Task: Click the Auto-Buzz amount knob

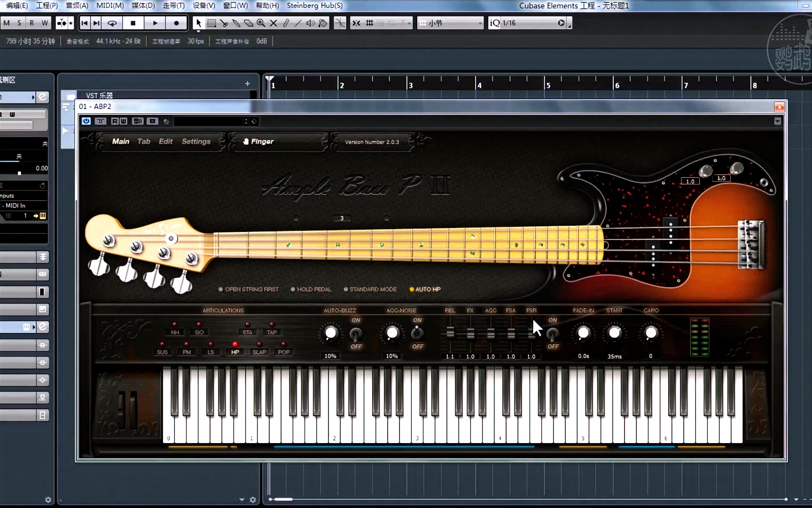Action: (331, 333)
